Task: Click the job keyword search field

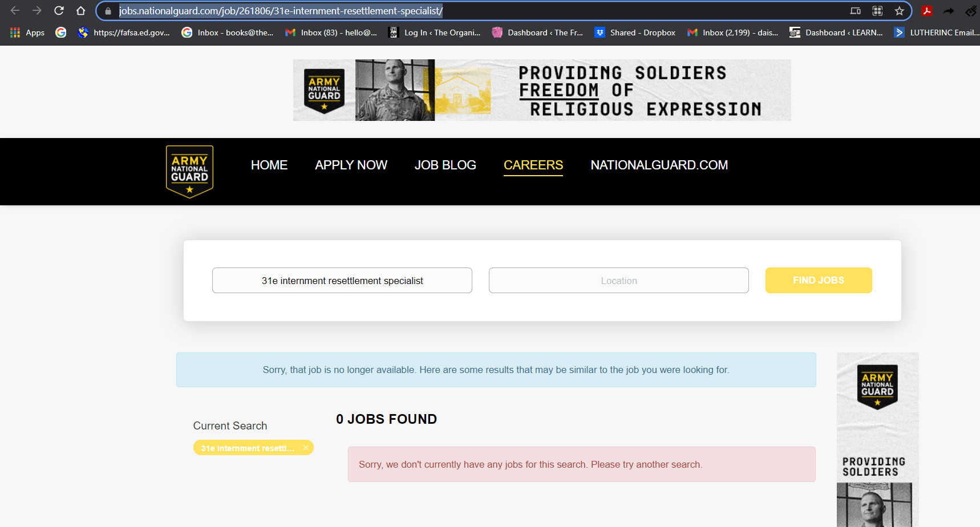Action: (342, 281)
